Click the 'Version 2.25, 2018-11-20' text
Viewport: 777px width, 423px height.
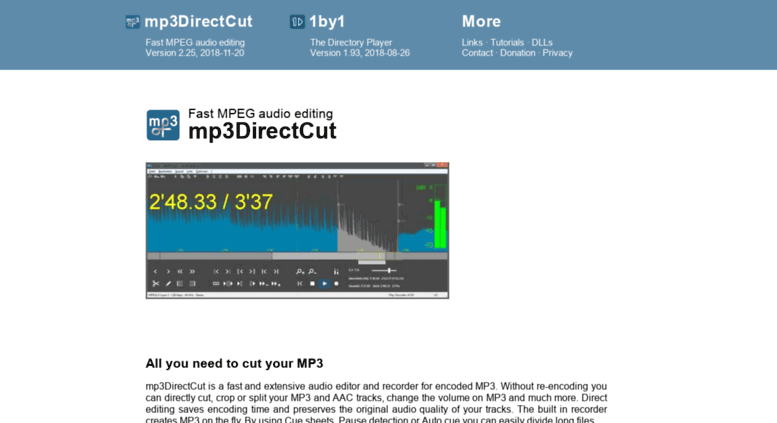click(195, 53)
